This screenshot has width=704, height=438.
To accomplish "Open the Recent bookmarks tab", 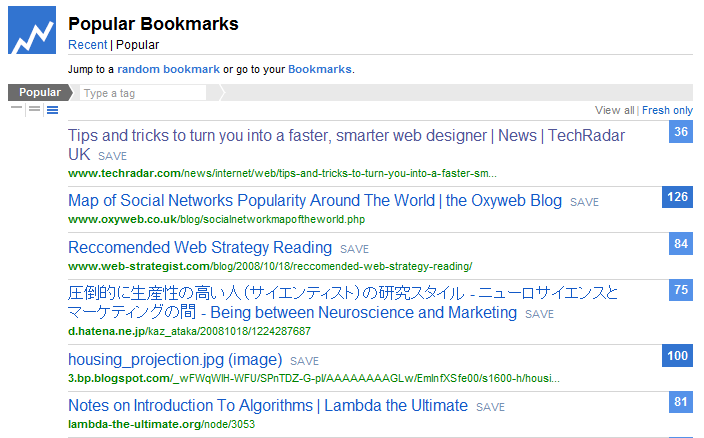I will click(88, 45).
